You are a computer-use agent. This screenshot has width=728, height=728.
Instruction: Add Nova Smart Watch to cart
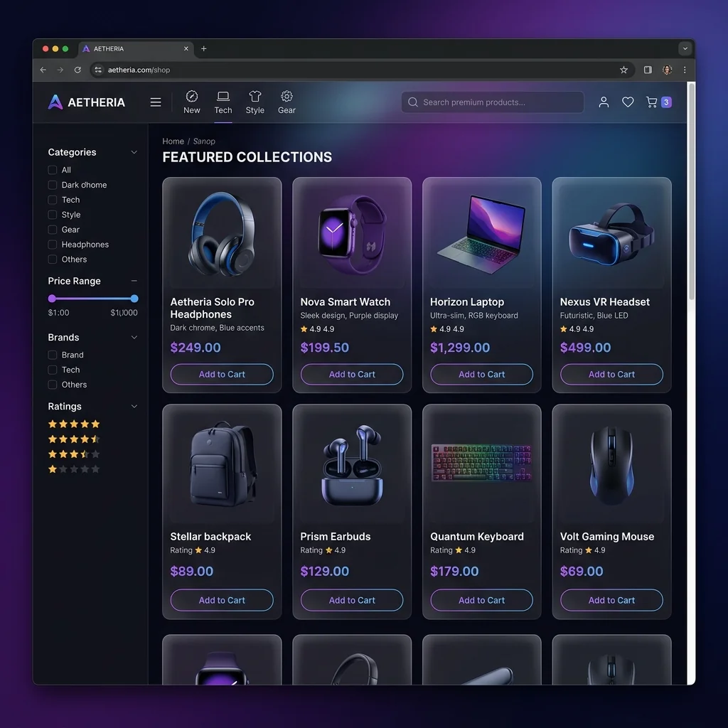[352, 374]
